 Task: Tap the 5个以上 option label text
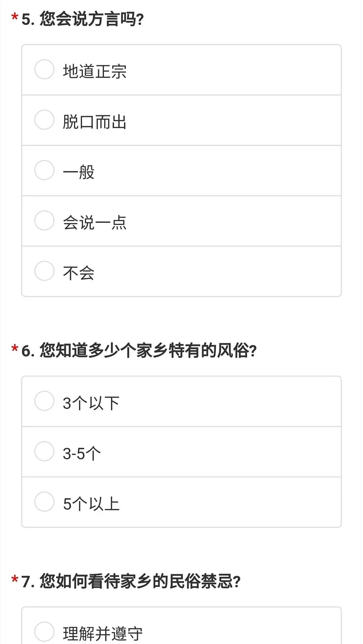(x=91, y=504)
